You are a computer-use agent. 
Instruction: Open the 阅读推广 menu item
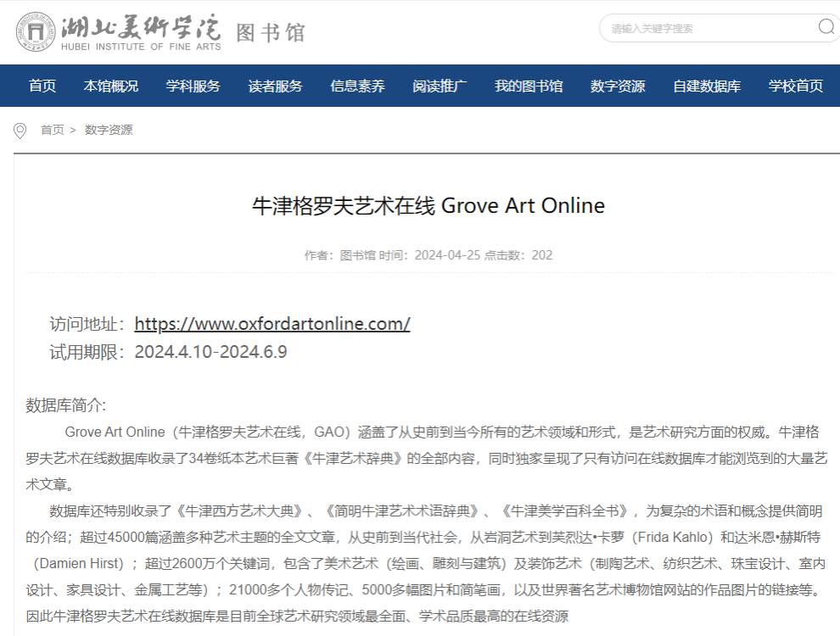tap(440, 86)
